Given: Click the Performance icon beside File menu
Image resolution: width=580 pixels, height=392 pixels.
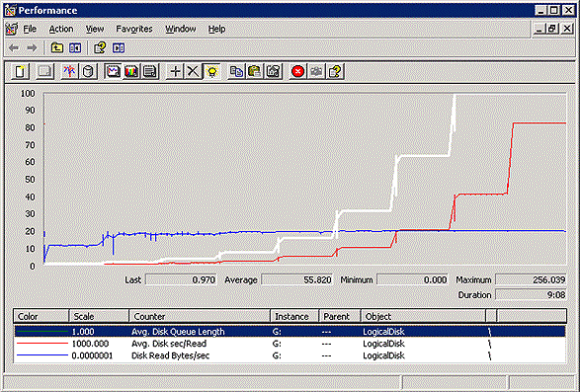Looking at the screenshot, I should [x=12, y=29].
